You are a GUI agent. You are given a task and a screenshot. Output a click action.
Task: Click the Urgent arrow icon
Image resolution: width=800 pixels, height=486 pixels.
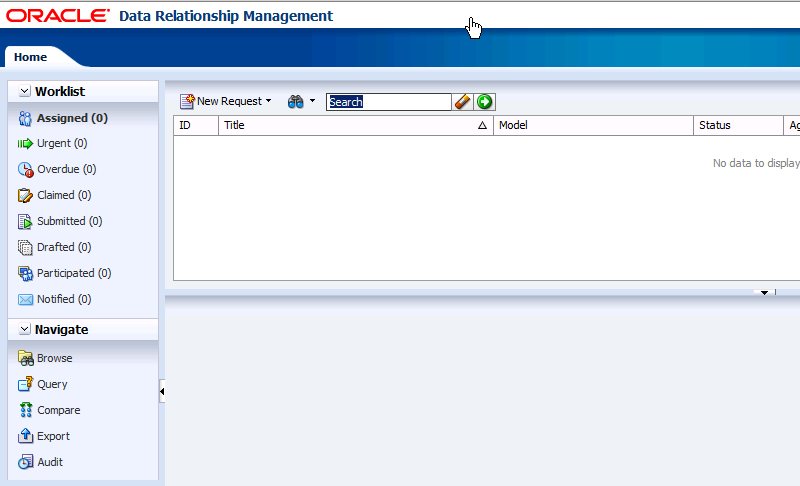[25, 144]
